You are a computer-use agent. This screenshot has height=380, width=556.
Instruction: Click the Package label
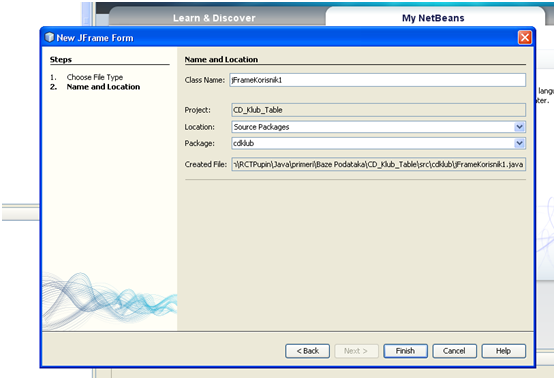tap(199, 143)
